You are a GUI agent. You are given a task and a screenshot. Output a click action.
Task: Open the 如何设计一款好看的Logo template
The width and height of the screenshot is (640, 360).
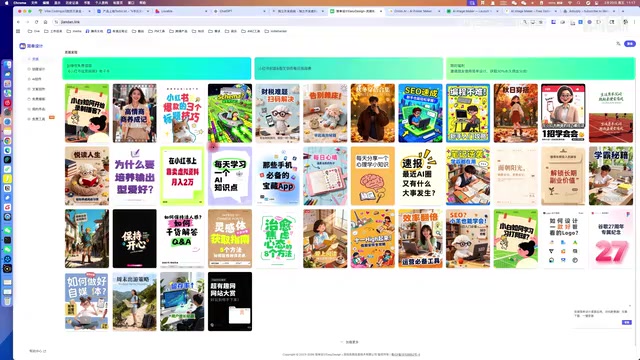(563, 239)
